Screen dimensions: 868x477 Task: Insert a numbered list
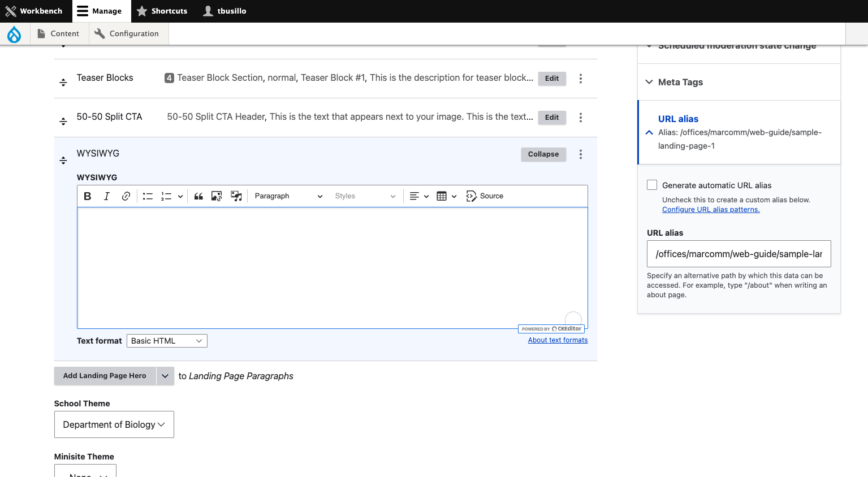tap(166, 196)
